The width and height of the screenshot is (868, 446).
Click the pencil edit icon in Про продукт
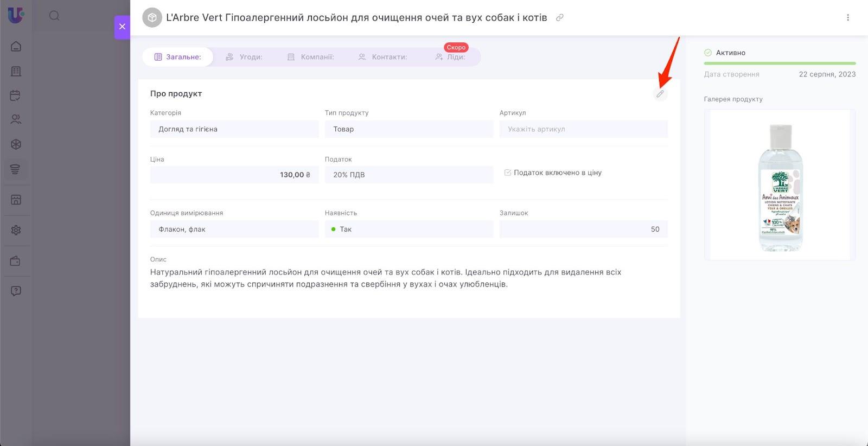660,94
